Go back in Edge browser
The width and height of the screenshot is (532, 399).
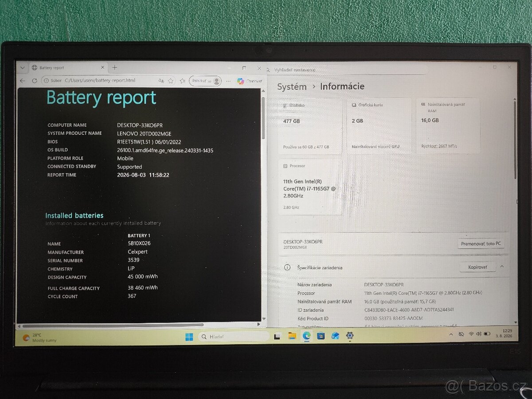(23, 81)
